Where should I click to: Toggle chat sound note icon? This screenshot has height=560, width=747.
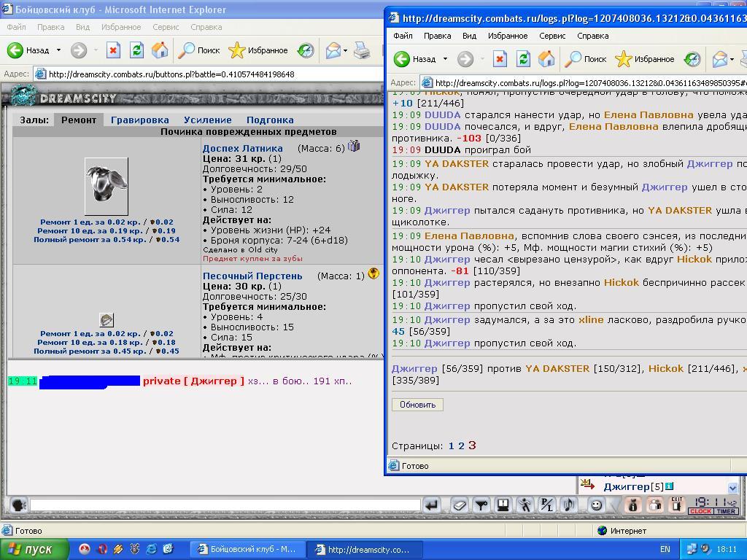click(x=569, y=505)
